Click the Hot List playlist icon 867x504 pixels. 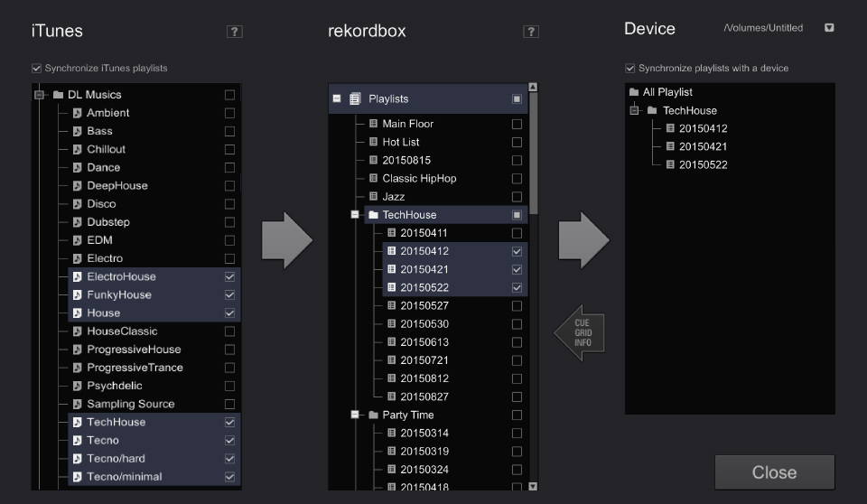tap(373, 142)
